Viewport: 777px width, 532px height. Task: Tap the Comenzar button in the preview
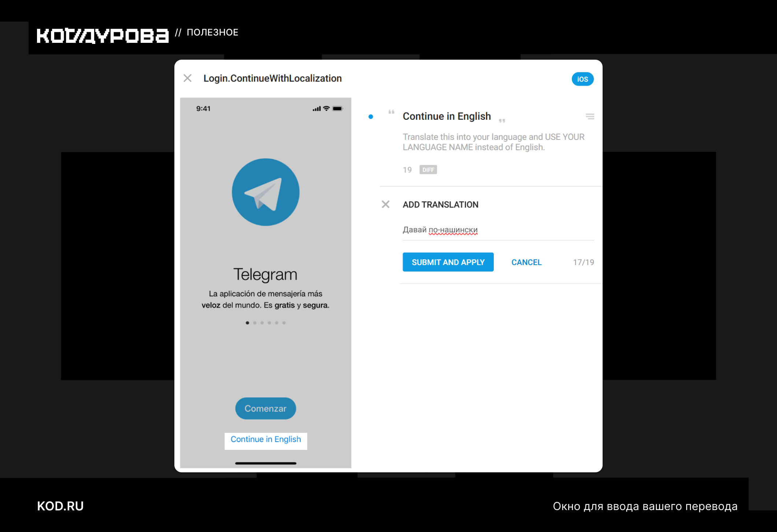point(266,409)
